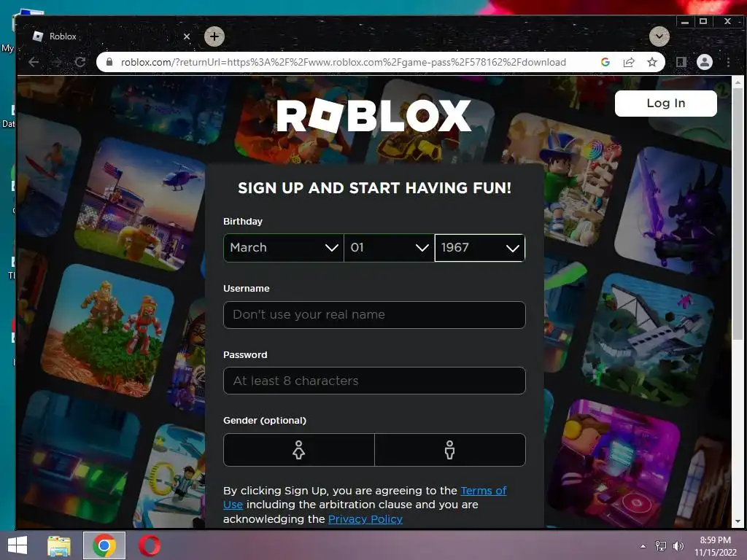The height and width of the screenshot is (560, 747).
Task: Minimize the Chrome window
Action: 685,21
